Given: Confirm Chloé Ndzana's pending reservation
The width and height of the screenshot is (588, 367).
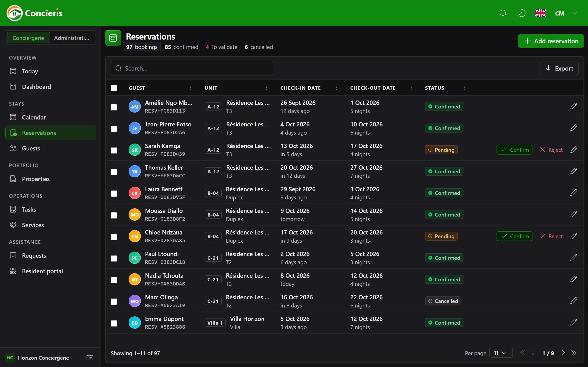Looking at the screenshot, I should click(x=514, y=236).
